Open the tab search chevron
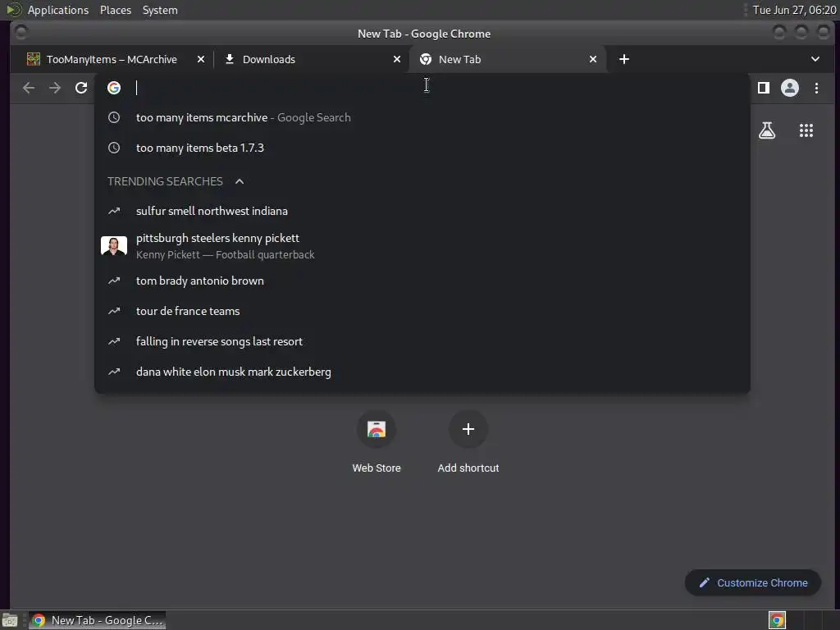Viewport: 840px width, 630px height. click(x=815, y=59)
